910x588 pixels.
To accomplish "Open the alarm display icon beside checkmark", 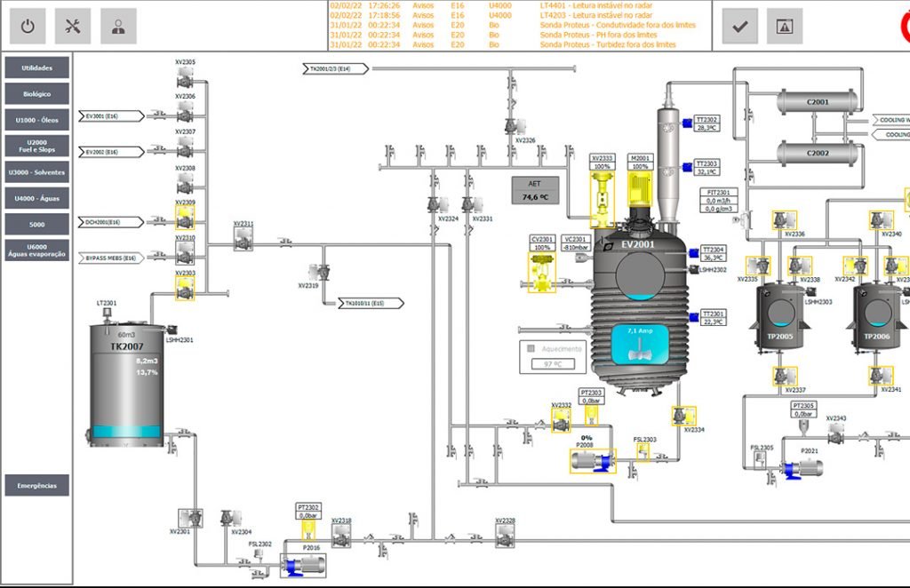I will [x=785, y=27].
